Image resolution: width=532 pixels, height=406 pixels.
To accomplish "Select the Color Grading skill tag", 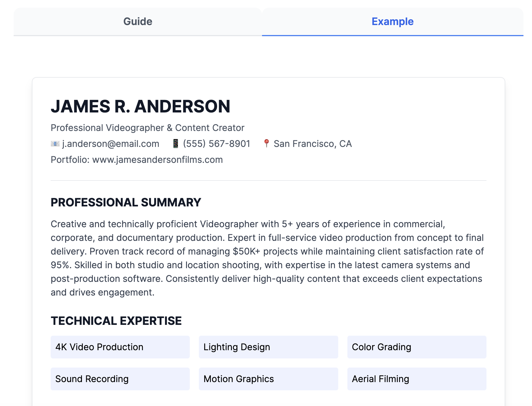I will (x=416, y=347).
